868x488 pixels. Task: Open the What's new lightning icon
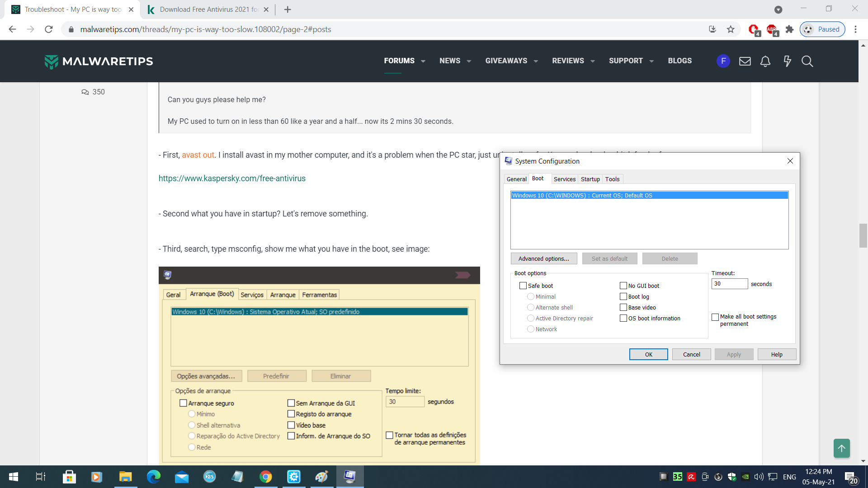(x=787, y=61)
